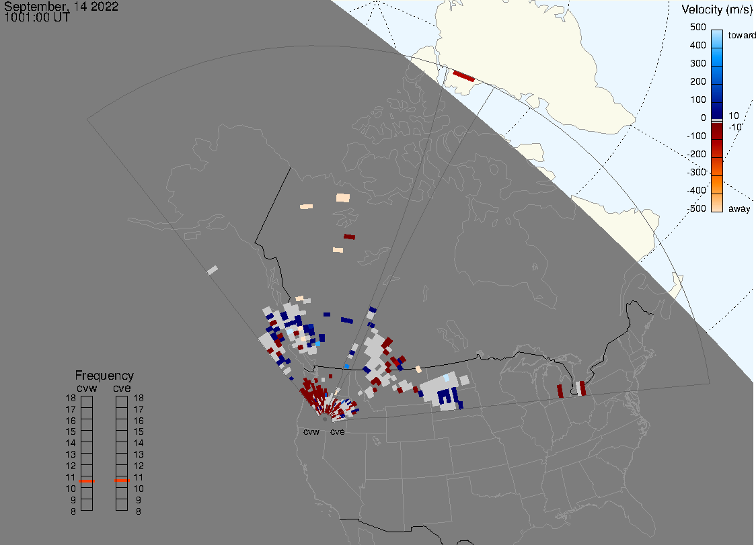Screen dimensions: 756x545
Task: Click the "Velocity (m/s)" legend title
Action: click(x=717, y=9)
